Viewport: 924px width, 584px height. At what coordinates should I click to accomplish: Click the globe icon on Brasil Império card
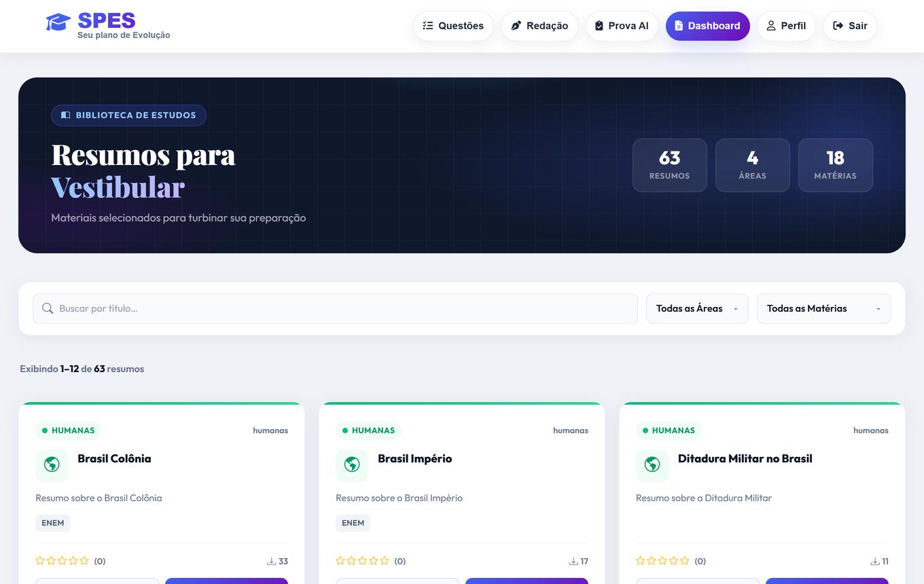coord(352,464)
